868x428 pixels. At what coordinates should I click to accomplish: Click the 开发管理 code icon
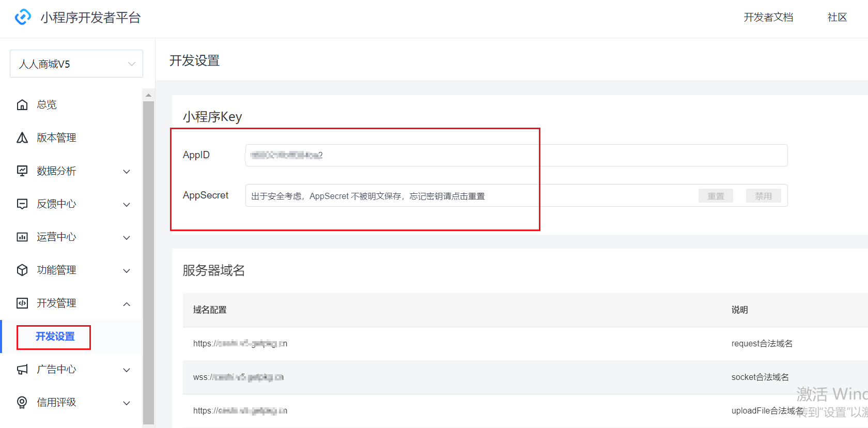point(22,303)
